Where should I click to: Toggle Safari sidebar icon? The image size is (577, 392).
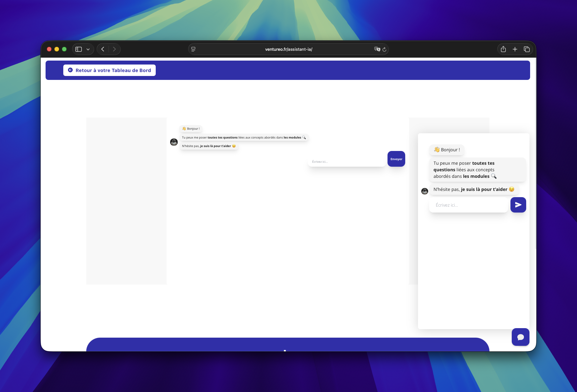tap(79, 49)
